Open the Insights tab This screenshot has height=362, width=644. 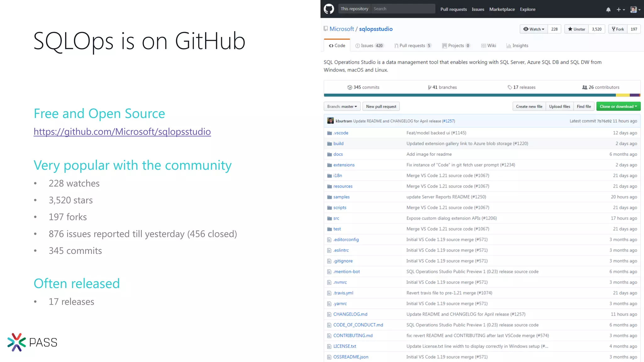click(x=517, y=46)
